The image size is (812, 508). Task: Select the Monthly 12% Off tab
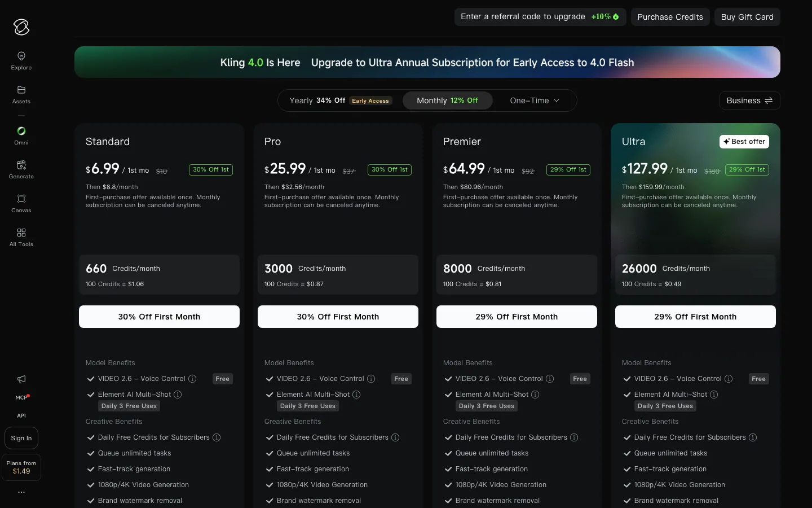(x=448, y=100)
